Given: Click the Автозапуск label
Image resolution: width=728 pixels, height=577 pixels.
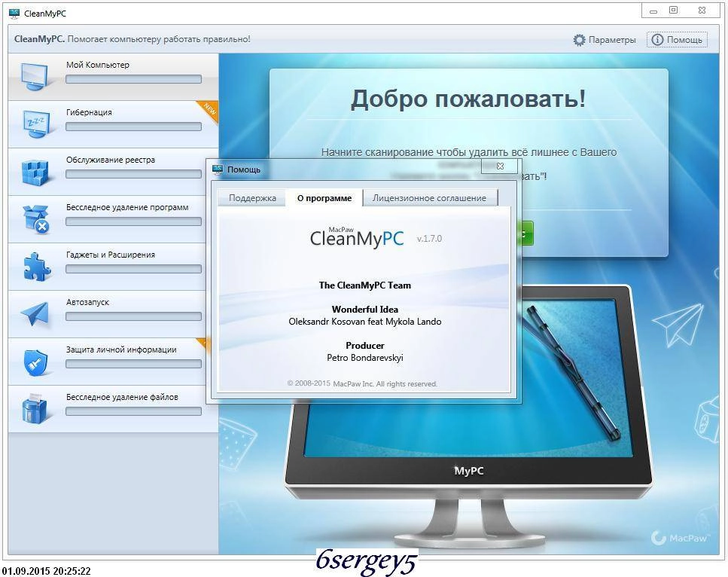Looking at the screenshot, I should (x=88, y=302).
